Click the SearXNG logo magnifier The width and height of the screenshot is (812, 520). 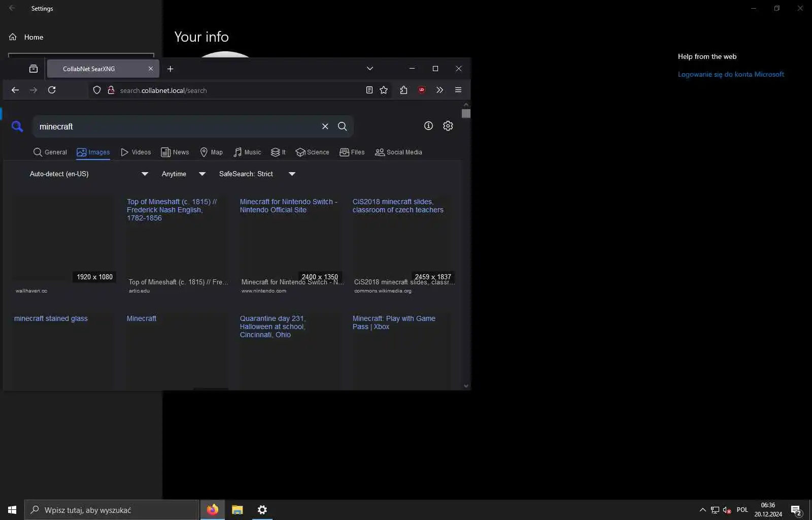(x=17, y=126)
